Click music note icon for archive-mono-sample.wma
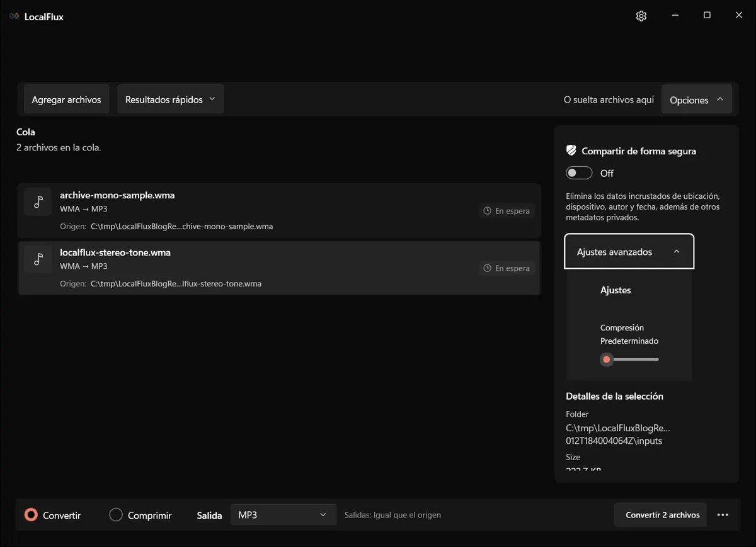 tap(38, 201)
